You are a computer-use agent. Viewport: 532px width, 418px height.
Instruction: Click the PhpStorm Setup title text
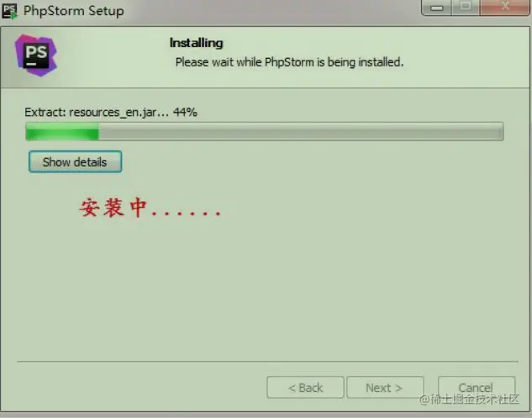click(x=74, y=11)
